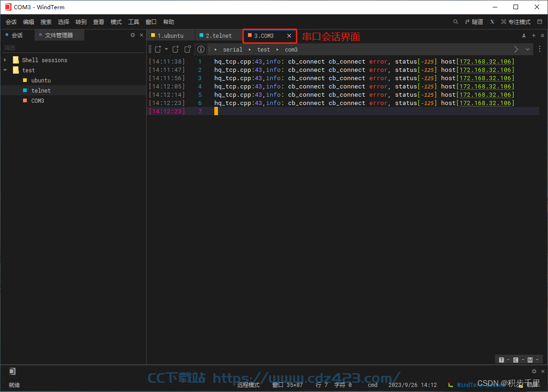Click the search magnifier icon

tap(456, 22)
